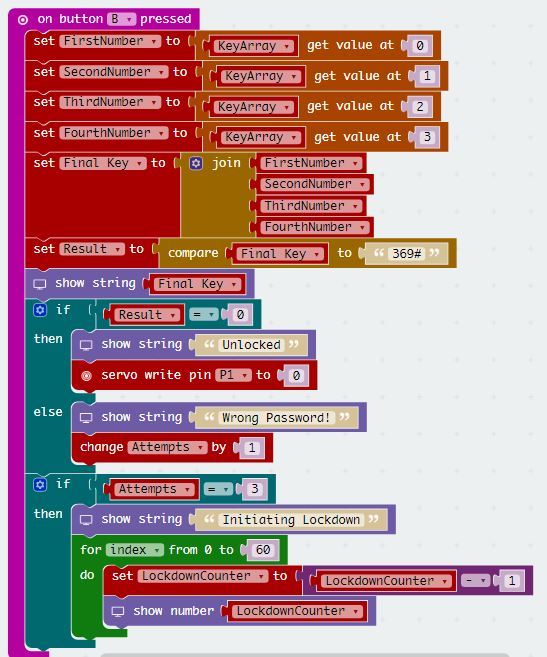Open the P1 pin dropdown
This screenshot has width=547, height=657.
[233, 375]
